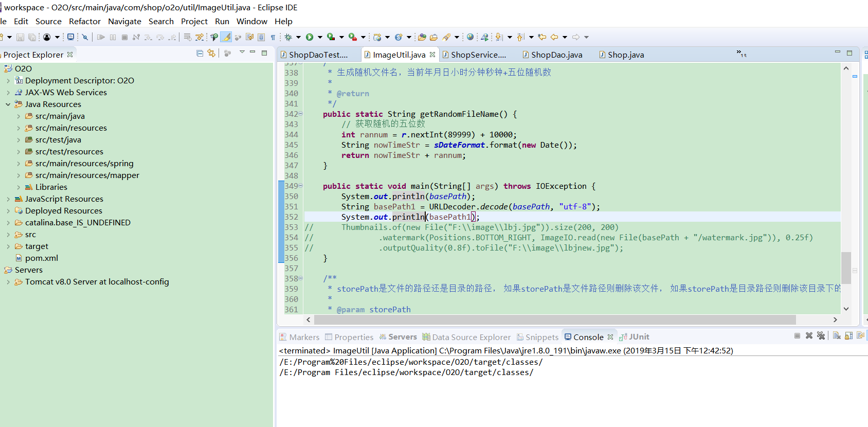868x427 pixels.
Task: Click Remove Launch icon in Console
Action: pos(809,336)
